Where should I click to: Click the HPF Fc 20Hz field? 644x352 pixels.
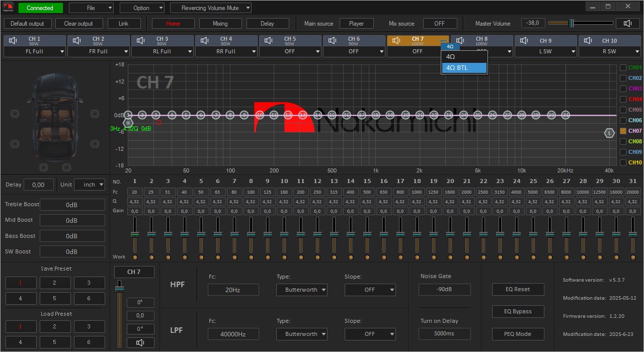pyautogui.click(x=233, y=290)
